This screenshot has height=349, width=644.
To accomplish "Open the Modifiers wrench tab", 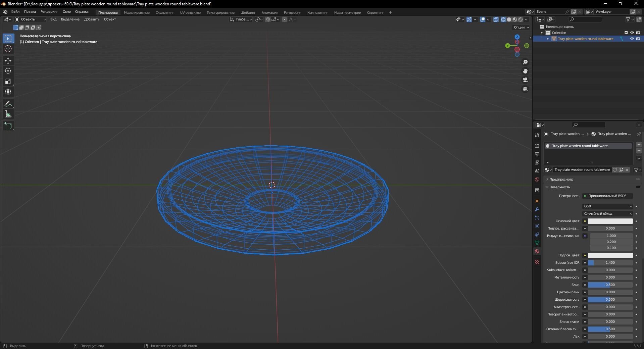I will [x=537, y=209].
